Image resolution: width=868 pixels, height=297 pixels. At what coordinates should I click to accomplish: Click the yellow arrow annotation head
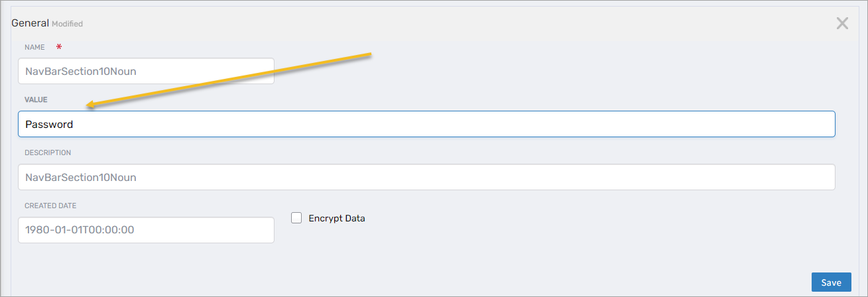(90, 104)
